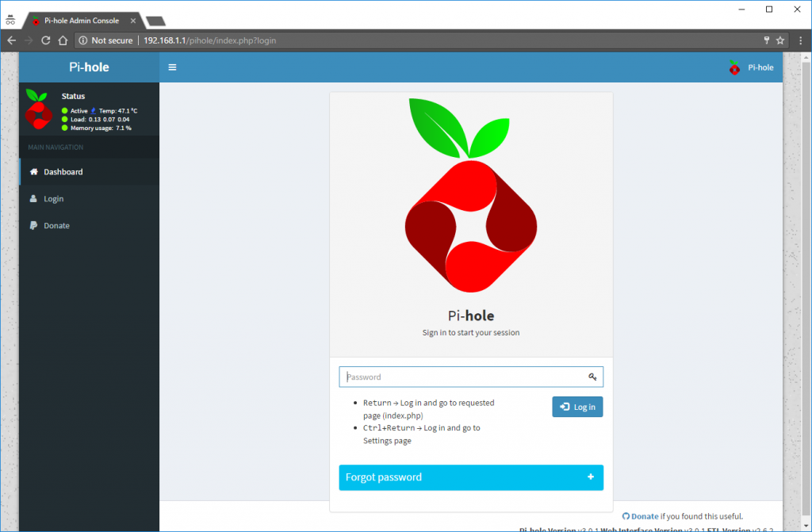
Task: Click the Donate flag icon in sidebar
Action: pyautogui.click(x=33, y=225)
